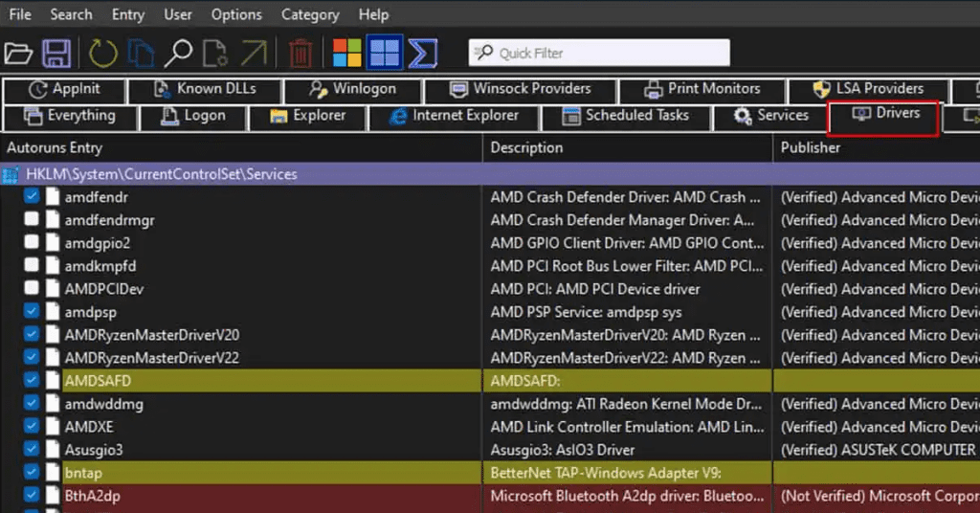
Task: Sort by the Publisher column header
Action: point(811,147)
